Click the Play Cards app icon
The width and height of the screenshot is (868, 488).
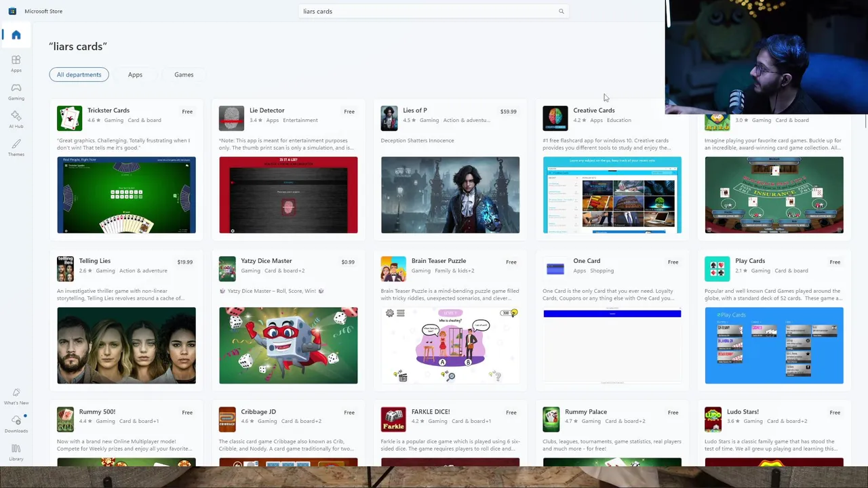tap(717, 268)
